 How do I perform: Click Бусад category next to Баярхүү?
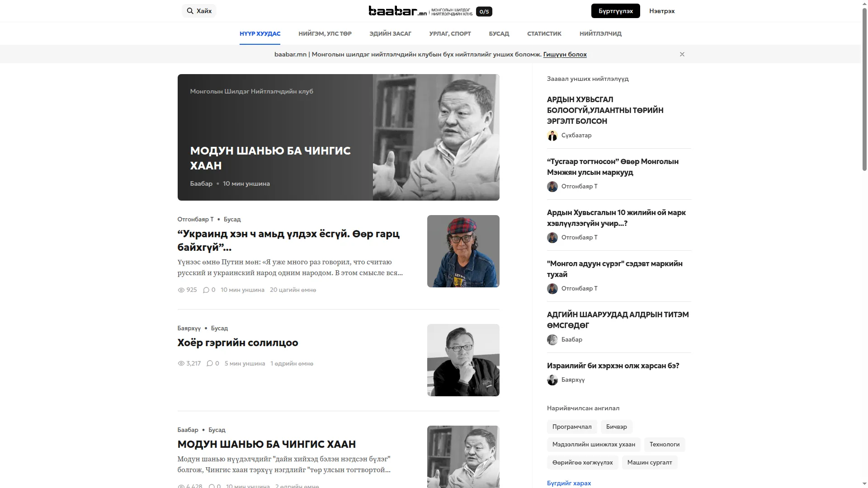point(219,328)
